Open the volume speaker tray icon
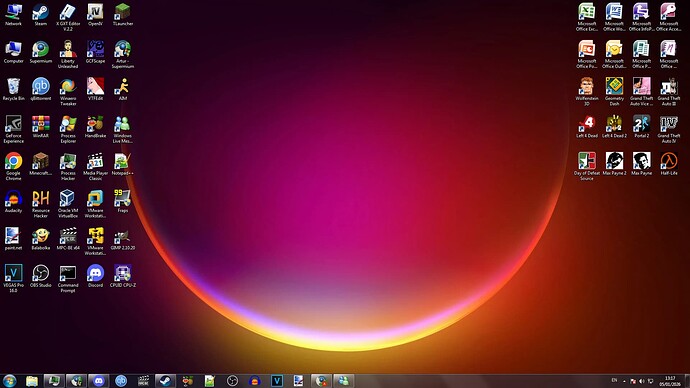Image resolution: width=690 pixels, height=388 pixels. pos(642,381)
